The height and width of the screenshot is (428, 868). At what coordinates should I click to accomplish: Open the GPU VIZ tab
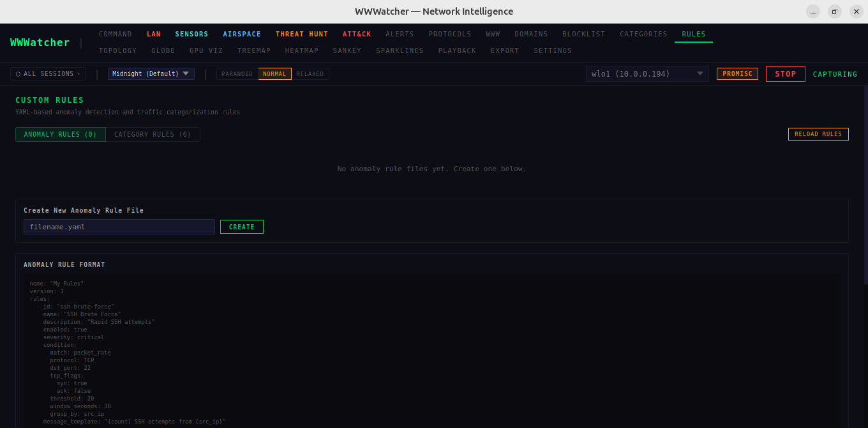click(206, 50)
